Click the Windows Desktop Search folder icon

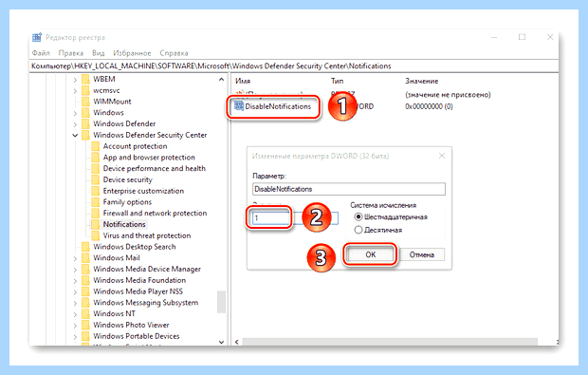(x=85, y=247)
